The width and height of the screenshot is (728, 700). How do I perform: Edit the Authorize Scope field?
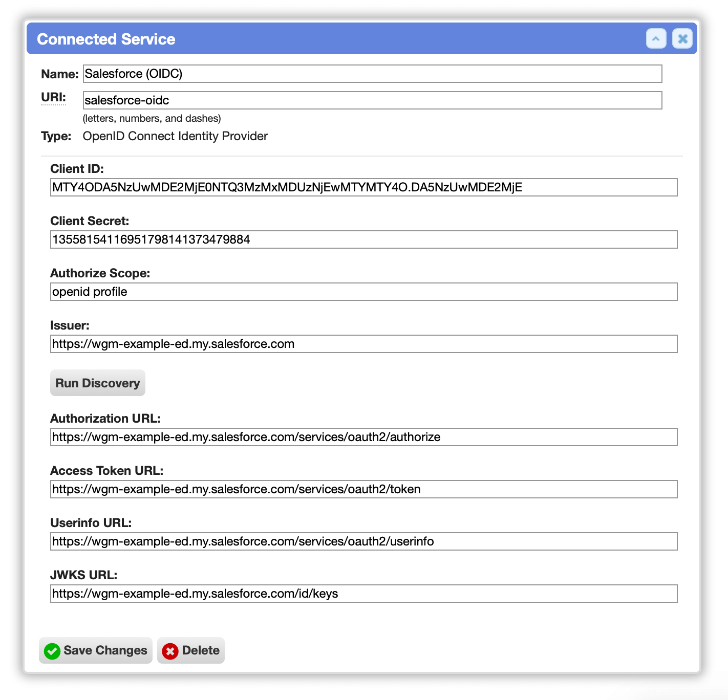click(363, 292)
